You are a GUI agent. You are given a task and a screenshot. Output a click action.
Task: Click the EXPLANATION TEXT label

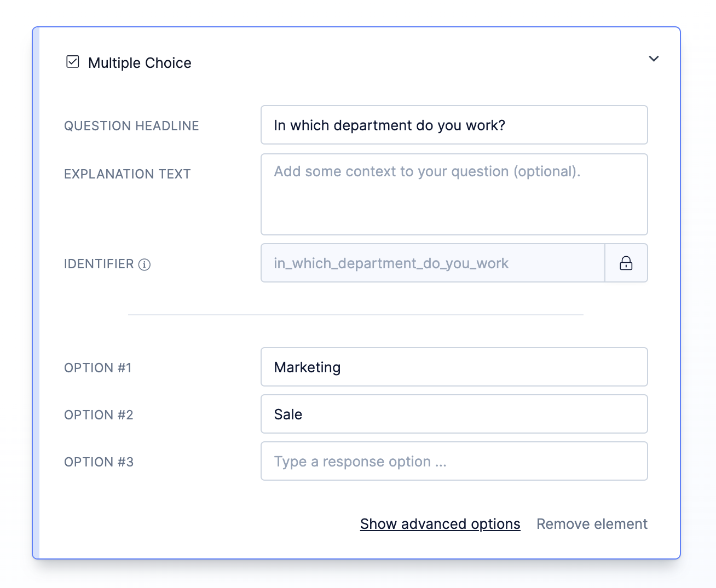point(127,174)
